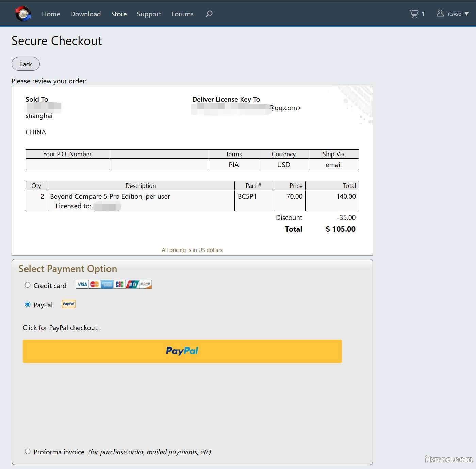Open the Support page link
Image resolution: width=476 pixels, height=469 pixels.
tap(149, 14)
